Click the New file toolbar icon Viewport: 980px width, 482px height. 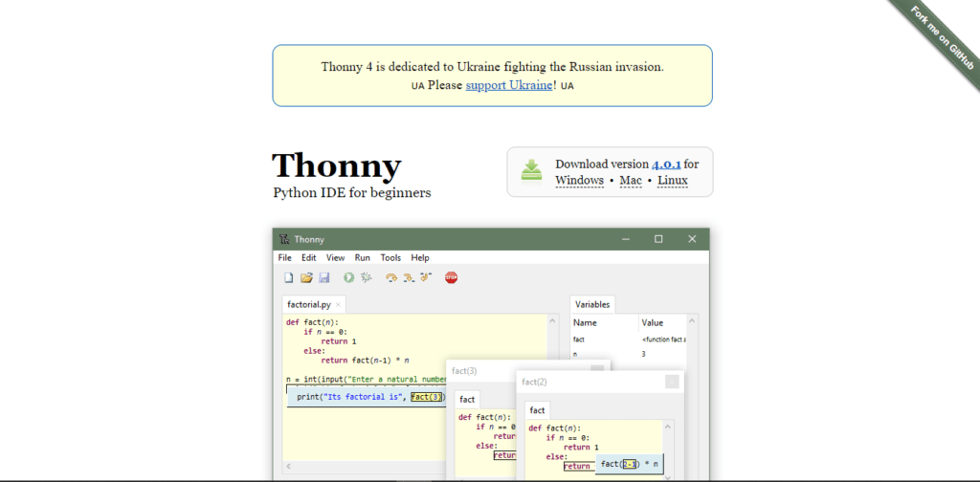(x=289, y=278)
